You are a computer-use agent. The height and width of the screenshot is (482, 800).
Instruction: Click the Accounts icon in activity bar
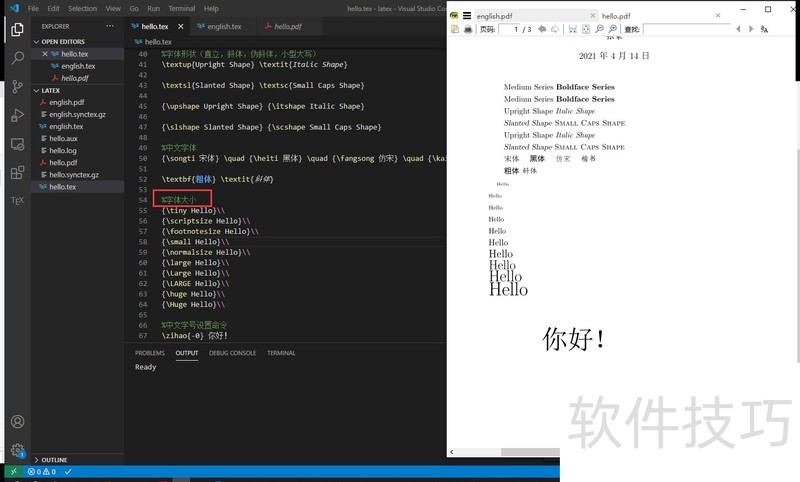coord(17,423)
